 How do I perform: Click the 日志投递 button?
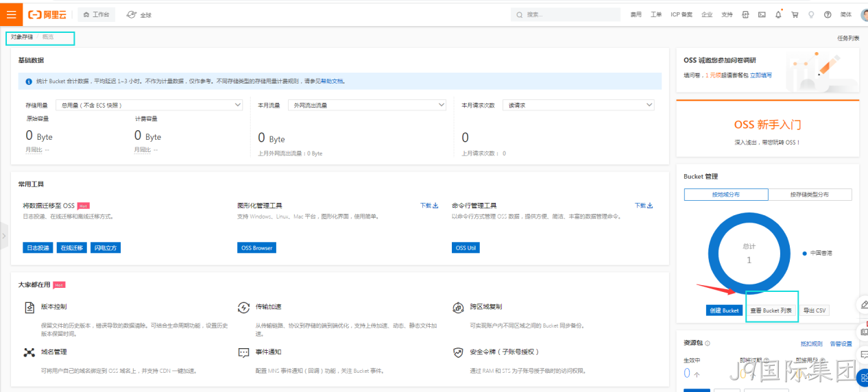pyautogui.click(x=36, y=247)
